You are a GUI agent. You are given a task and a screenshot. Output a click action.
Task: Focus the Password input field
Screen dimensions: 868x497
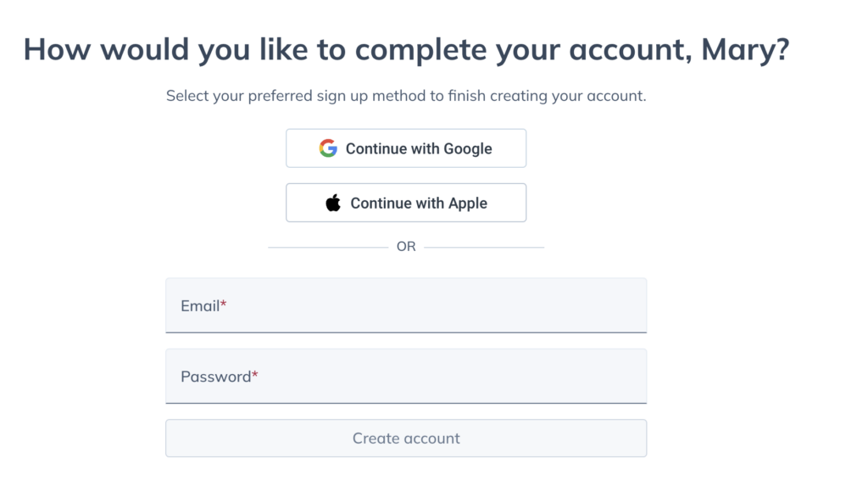pyautogui.click(x=406, y=377)
